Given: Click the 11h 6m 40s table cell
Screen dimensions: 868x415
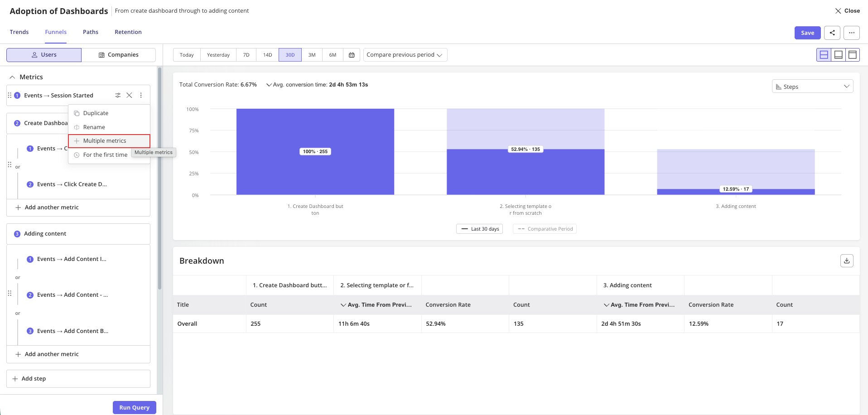Looking at the screenshot, I should coord(377,324).
